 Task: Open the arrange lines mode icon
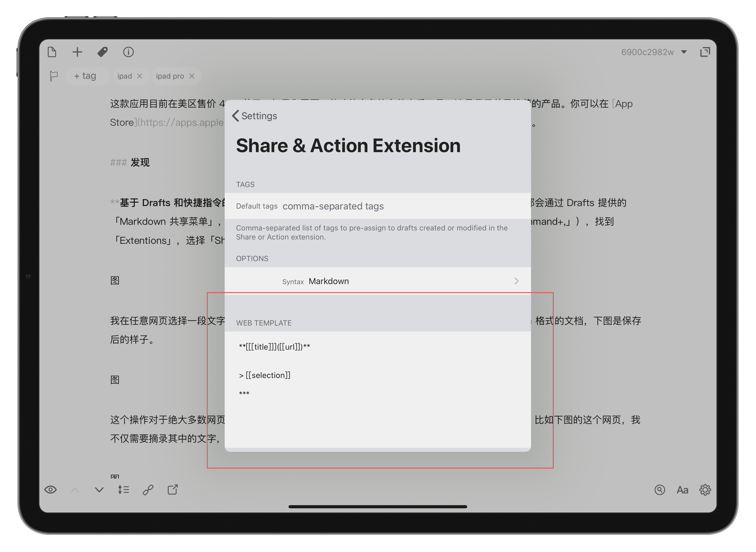pyautogui.click(x=123, y=490)
